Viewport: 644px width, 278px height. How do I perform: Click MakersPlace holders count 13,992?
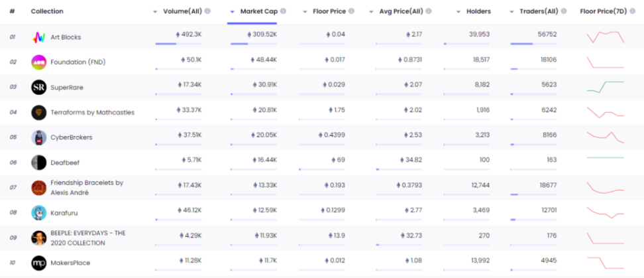(x=481, y=260)
